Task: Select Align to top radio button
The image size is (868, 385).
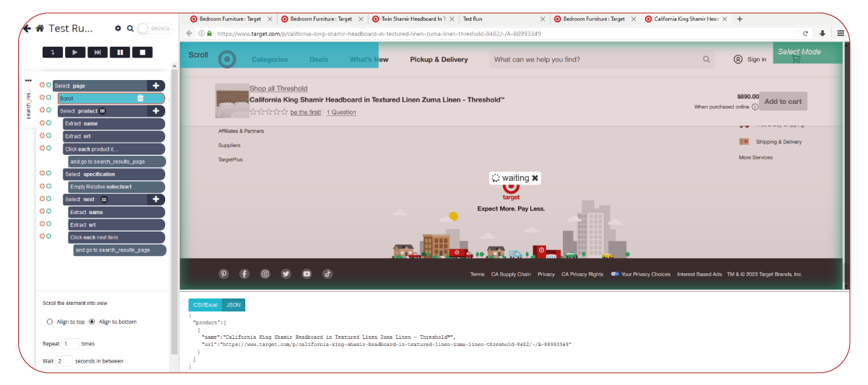Action: click(50, 322)
